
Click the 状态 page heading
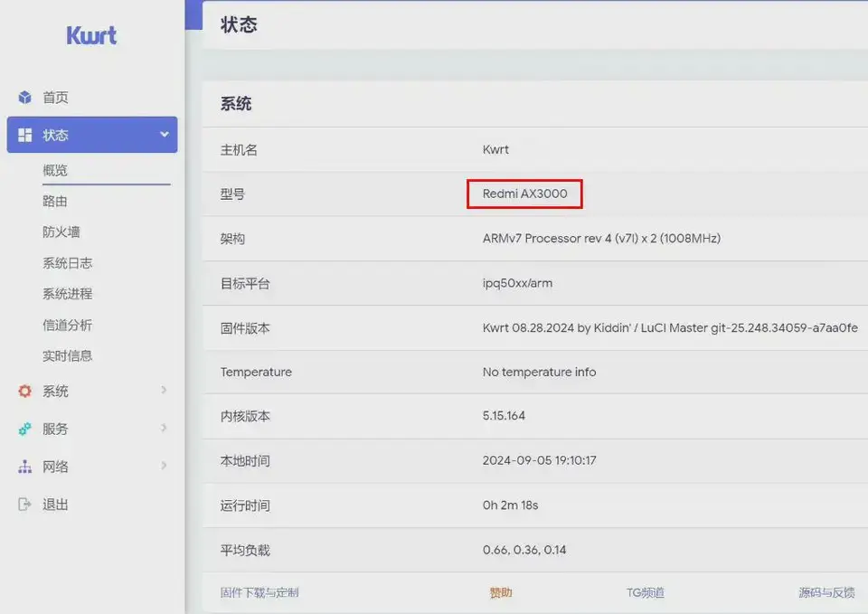pos(239,24)
